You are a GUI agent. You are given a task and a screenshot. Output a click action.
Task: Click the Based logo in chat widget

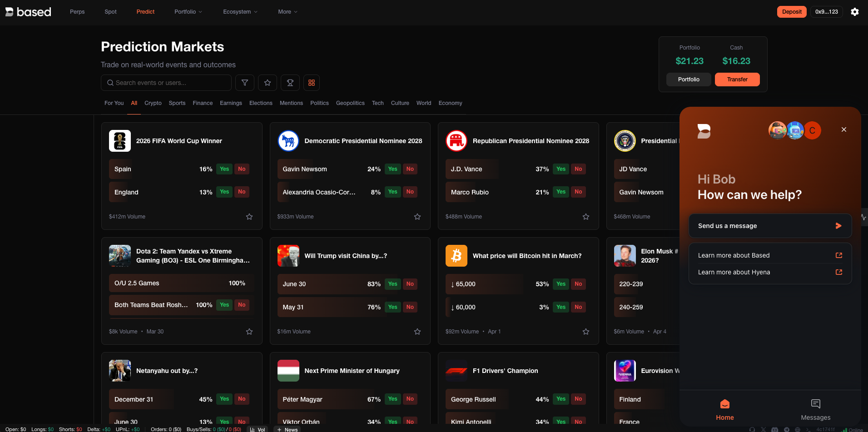(x=704, y=131)
